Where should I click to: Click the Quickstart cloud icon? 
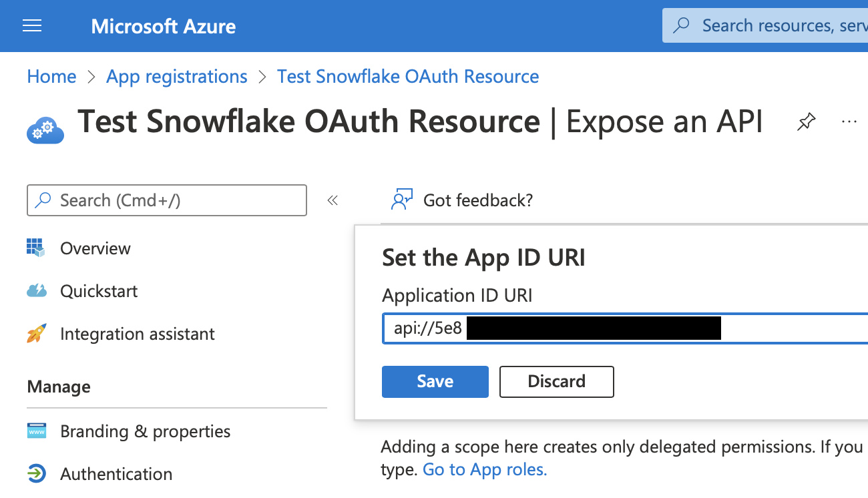click(35, 290)
